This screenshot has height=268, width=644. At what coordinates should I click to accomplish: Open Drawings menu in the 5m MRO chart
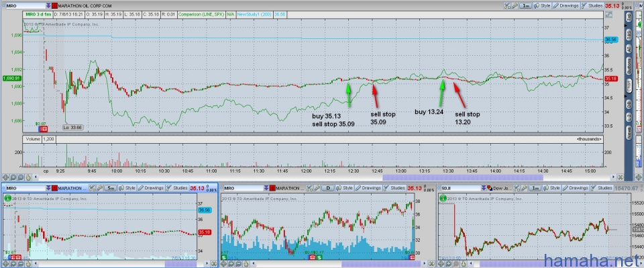tap(150, 188)
